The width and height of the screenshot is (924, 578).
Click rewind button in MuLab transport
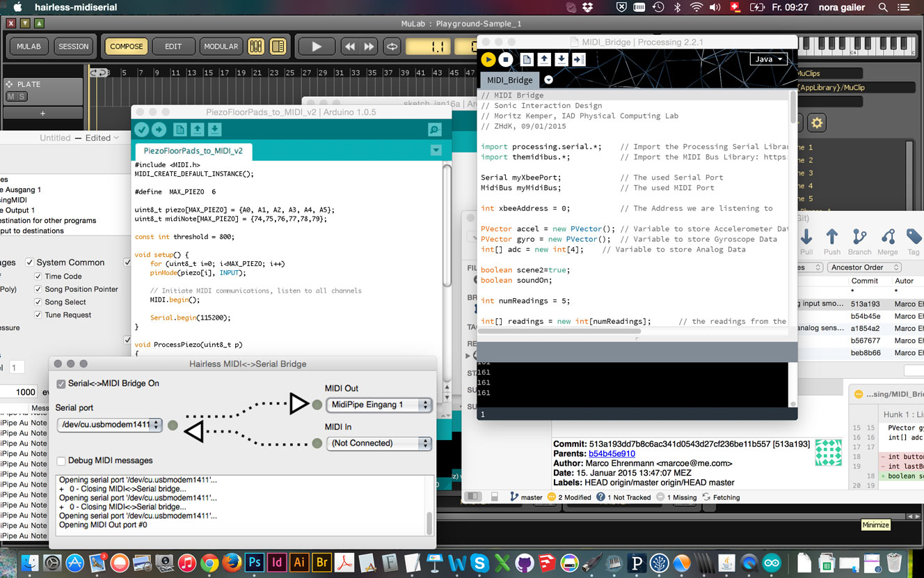(349, 47)
